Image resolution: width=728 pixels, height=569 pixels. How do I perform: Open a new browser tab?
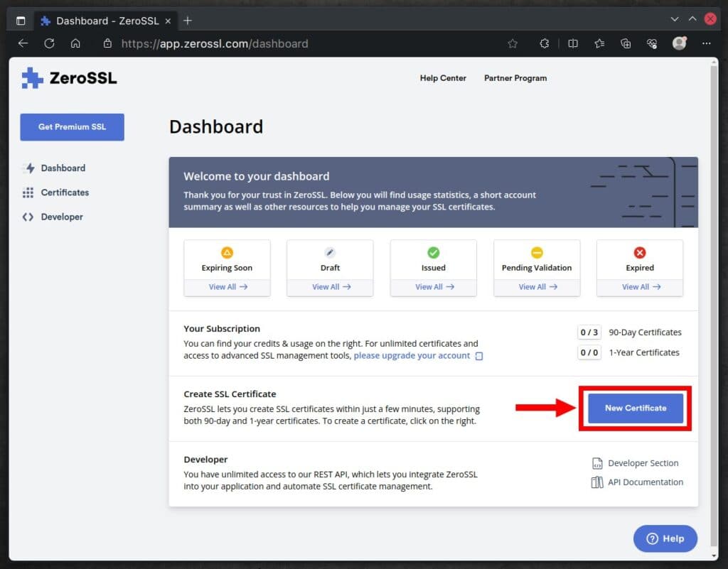pyautogui.click(x=188, y=21)
